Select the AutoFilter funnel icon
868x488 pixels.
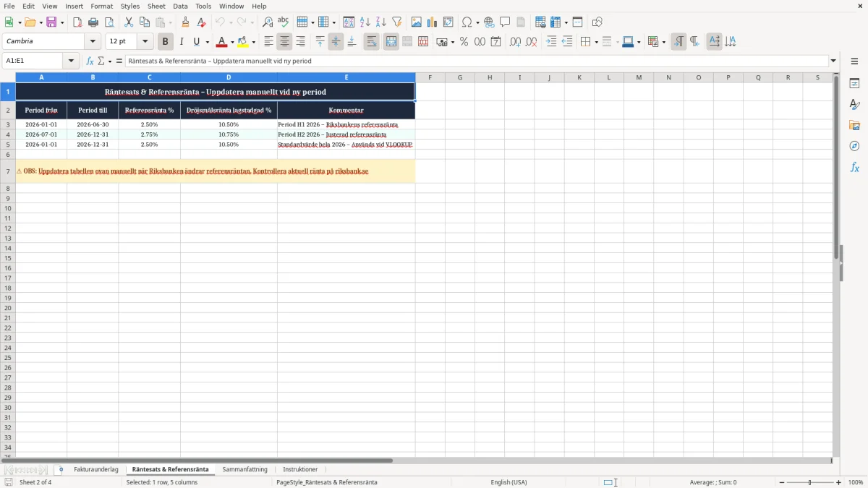pyautogui.click(x=397, y=22)
